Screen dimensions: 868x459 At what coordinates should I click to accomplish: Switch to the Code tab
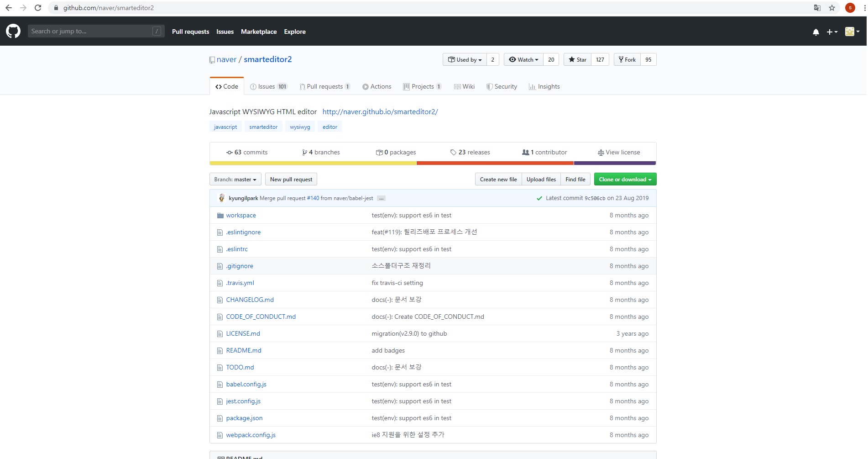point(227,86)
